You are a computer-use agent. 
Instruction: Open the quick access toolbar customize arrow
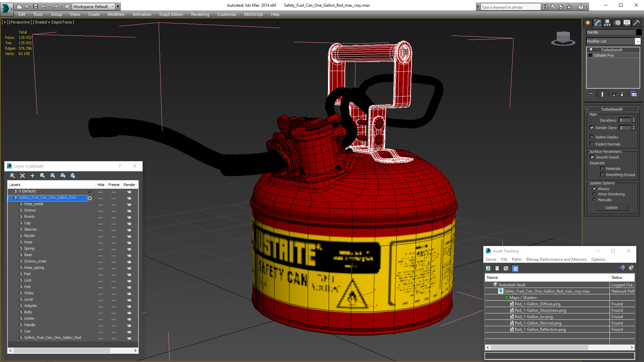pos(118,6)
